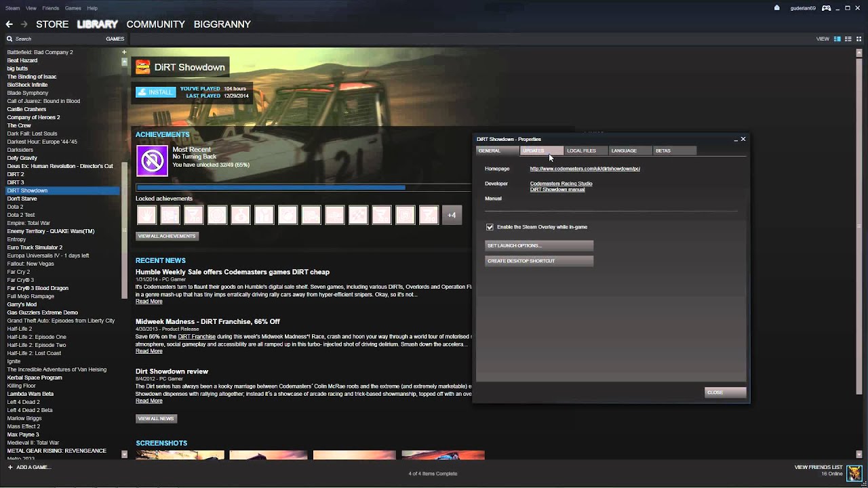Select Dota 2 in game list

15,207
